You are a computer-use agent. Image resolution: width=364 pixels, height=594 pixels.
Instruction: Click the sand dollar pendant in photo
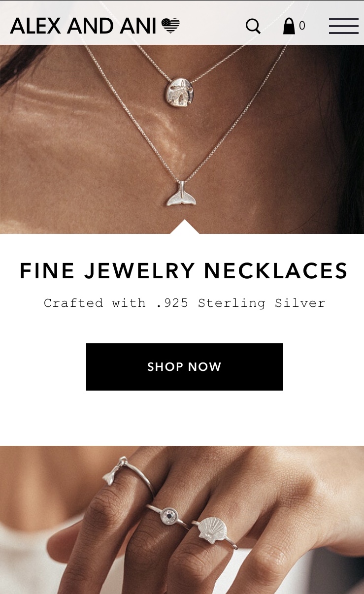coord(179,91)
